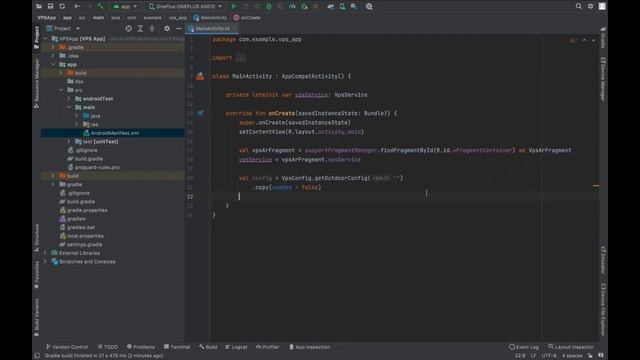Jump to next highlighted error arrow

pyautogui.click(x=593, y=40)
